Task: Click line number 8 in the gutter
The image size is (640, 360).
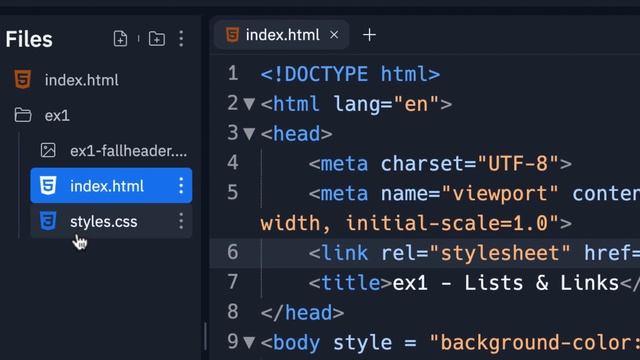Action: coord(233,312)
